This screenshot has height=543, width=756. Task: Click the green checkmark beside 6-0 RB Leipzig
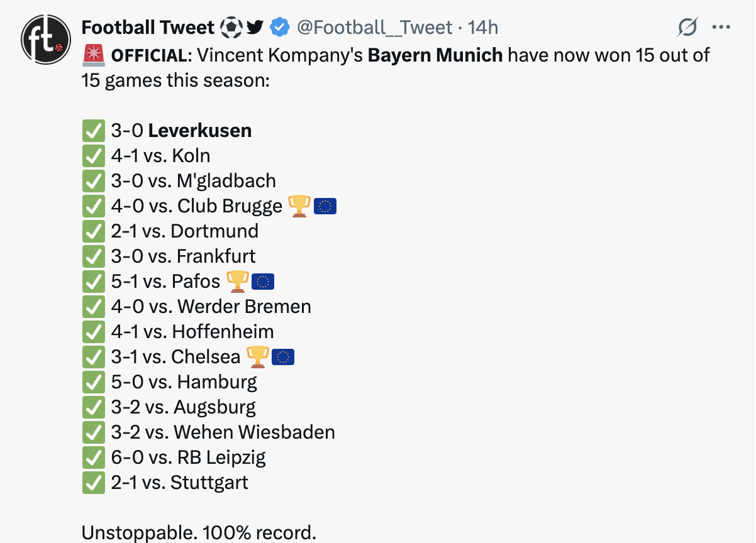tap(94, 458)
